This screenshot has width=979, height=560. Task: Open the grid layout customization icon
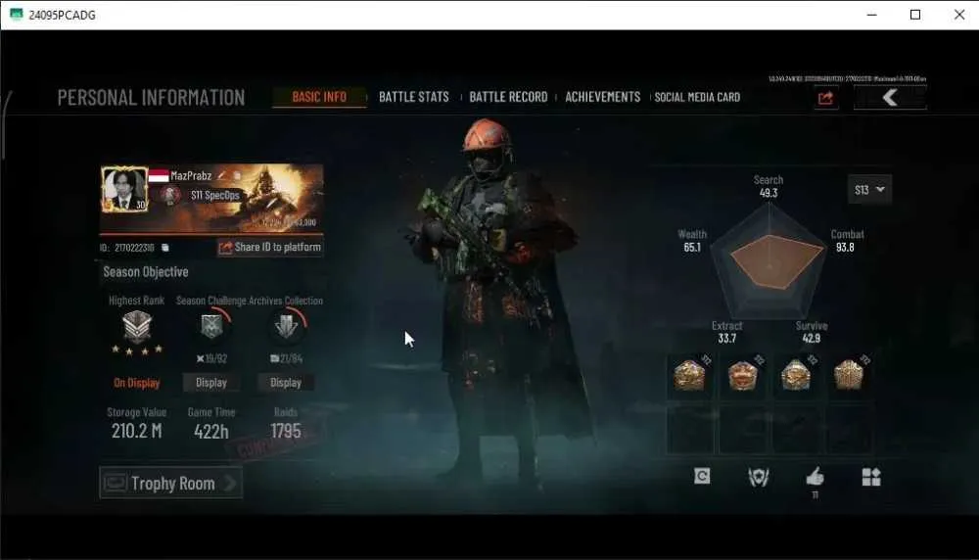click(871, 477)
